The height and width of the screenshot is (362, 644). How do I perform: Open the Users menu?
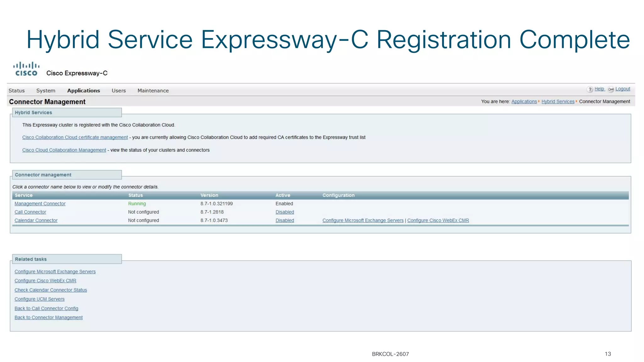119,90
